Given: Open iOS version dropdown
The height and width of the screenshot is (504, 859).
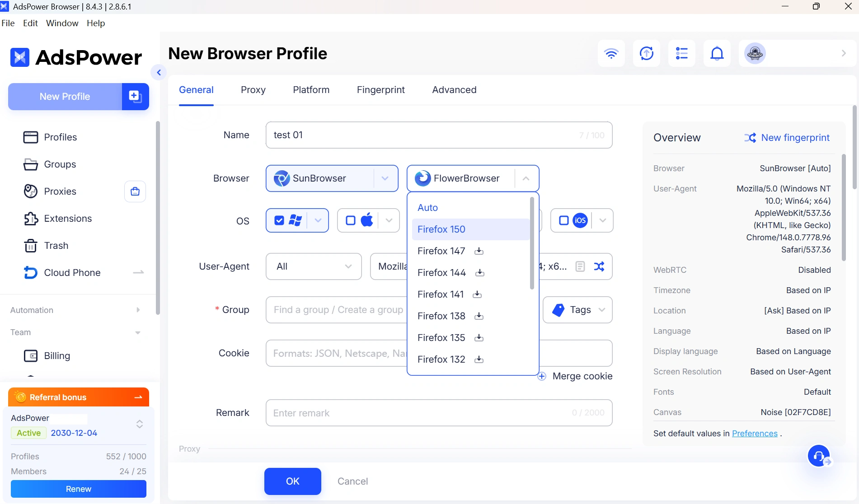Looking at the screenshot, I should tap(602, 220).
